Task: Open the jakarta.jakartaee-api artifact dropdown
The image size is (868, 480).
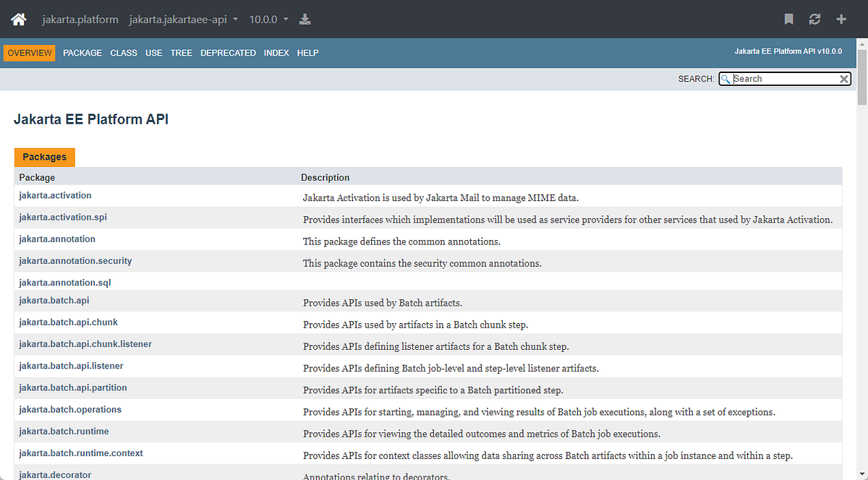Action: (x=183, y=20)
